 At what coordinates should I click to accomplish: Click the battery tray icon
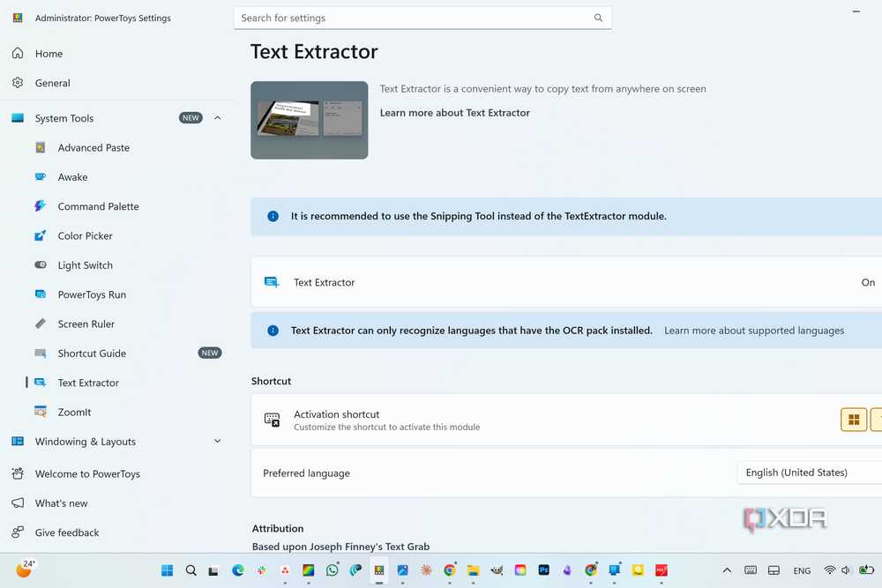(x=866, y=570)
